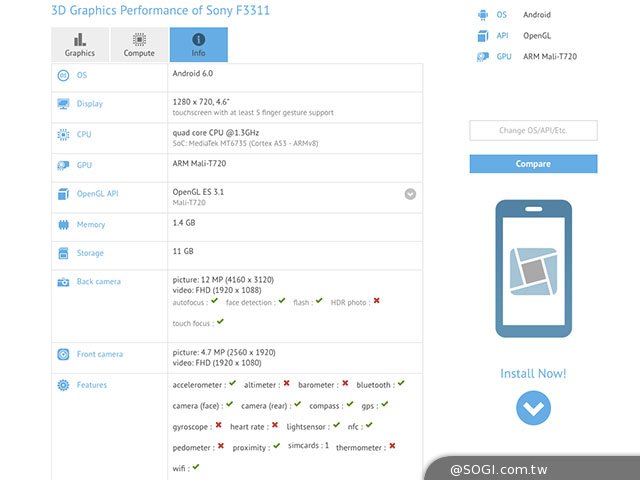Click the flash check mark

pos(319,301)
